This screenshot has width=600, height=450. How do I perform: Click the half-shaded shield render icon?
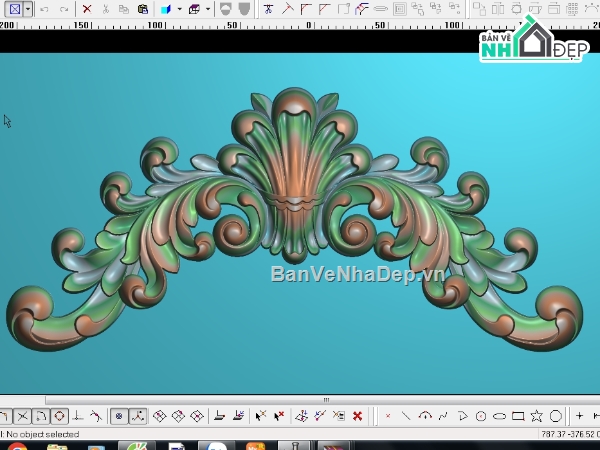225,9
